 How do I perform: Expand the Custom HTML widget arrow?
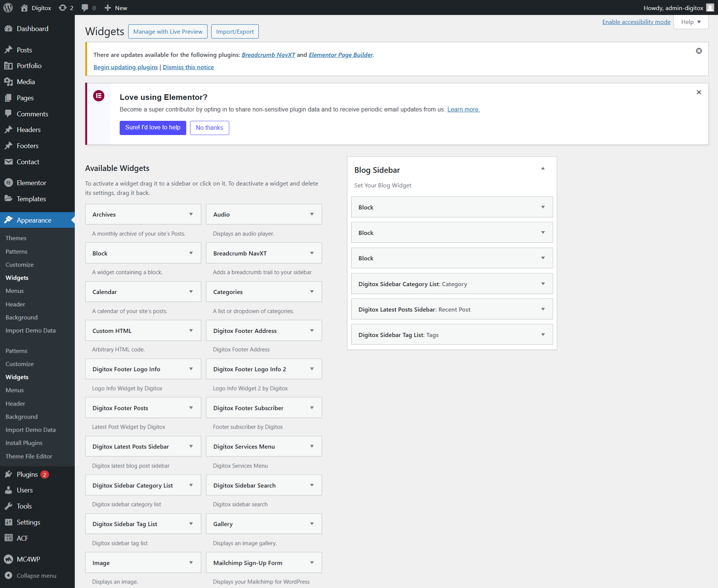(191, 331)
